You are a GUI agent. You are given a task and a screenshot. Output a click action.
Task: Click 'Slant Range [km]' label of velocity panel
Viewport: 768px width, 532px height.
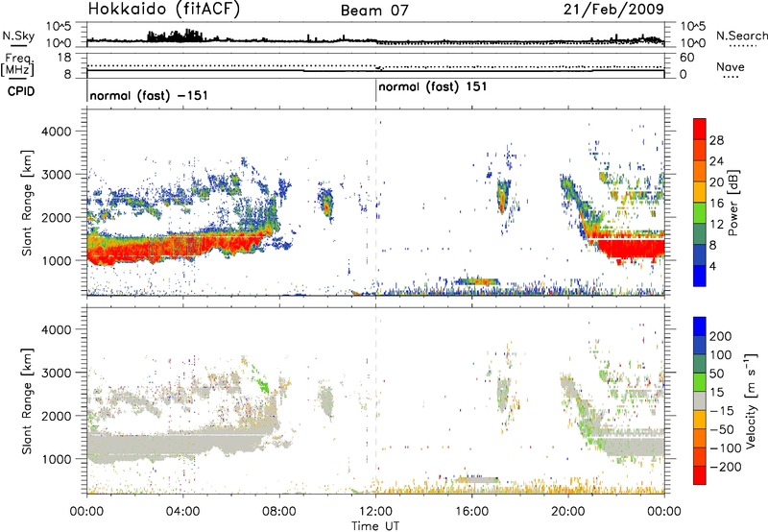pos(27,400)
